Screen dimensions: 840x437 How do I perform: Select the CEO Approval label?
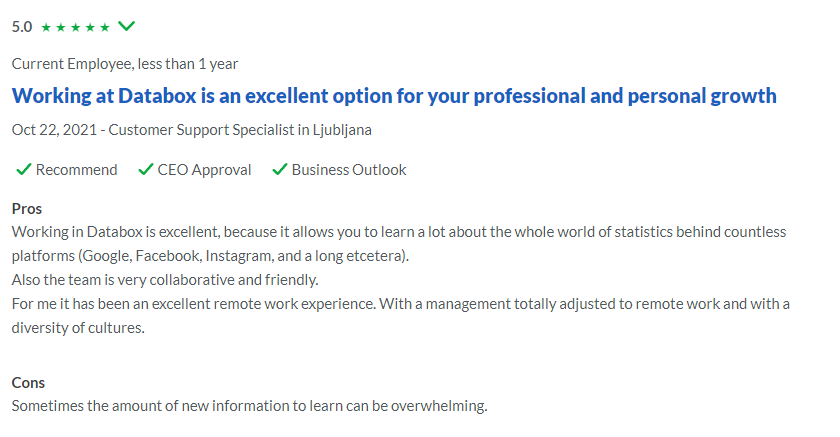204,170
